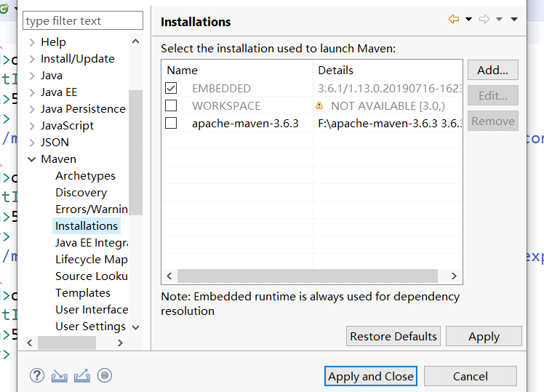Uncheck the EMBEDDED installation checkbox
Image resolution: width=544 pixels, height=392 pixels.
coord(171,88)
